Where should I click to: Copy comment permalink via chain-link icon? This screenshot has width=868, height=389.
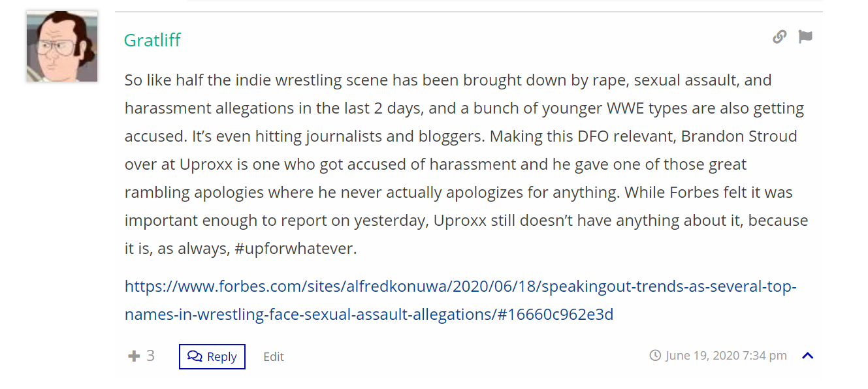(779, 37)
